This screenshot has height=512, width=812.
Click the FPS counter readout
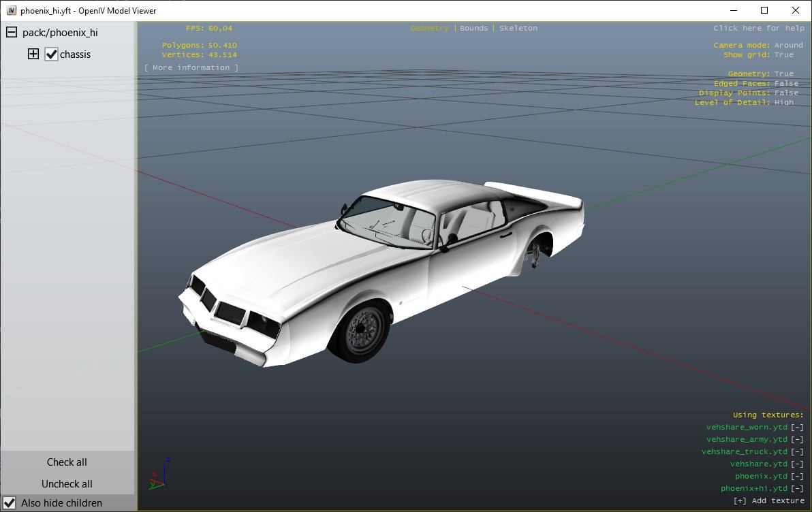pos(209,28)
